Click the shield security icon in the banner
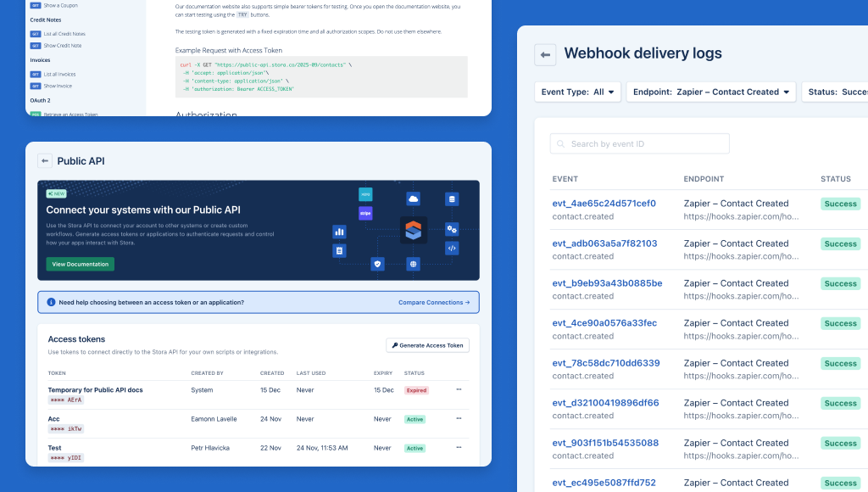Screen dimensions: 868x492 [377, 264]
